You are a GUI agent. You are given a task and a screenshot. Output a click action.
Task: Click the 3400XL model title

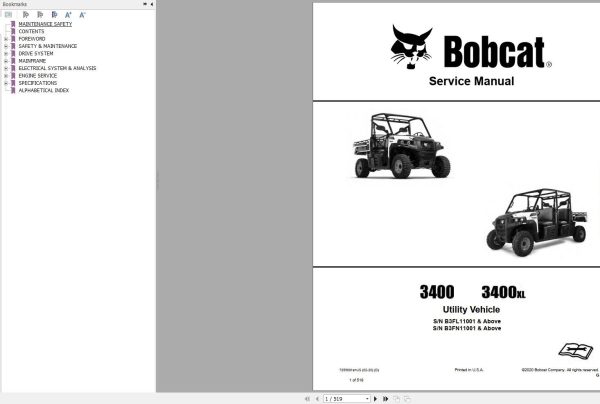(x=504, y=292)
